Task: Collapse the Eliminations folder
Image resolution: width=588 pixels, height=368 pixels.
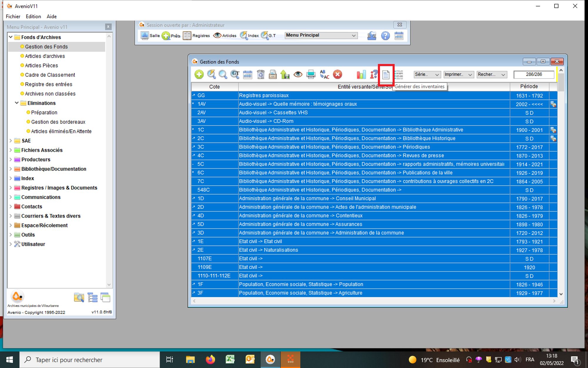Action: (x=17, y=103)
